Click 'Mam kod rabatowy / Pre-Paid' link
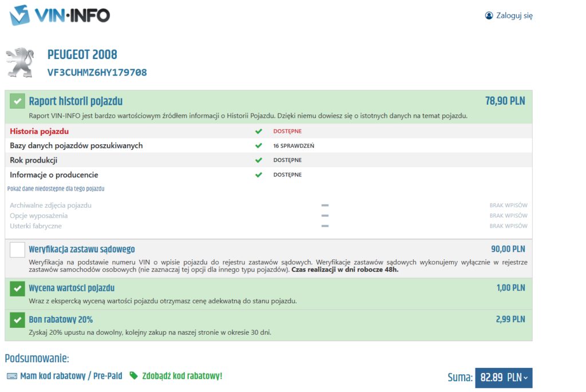 pos(71,376)
